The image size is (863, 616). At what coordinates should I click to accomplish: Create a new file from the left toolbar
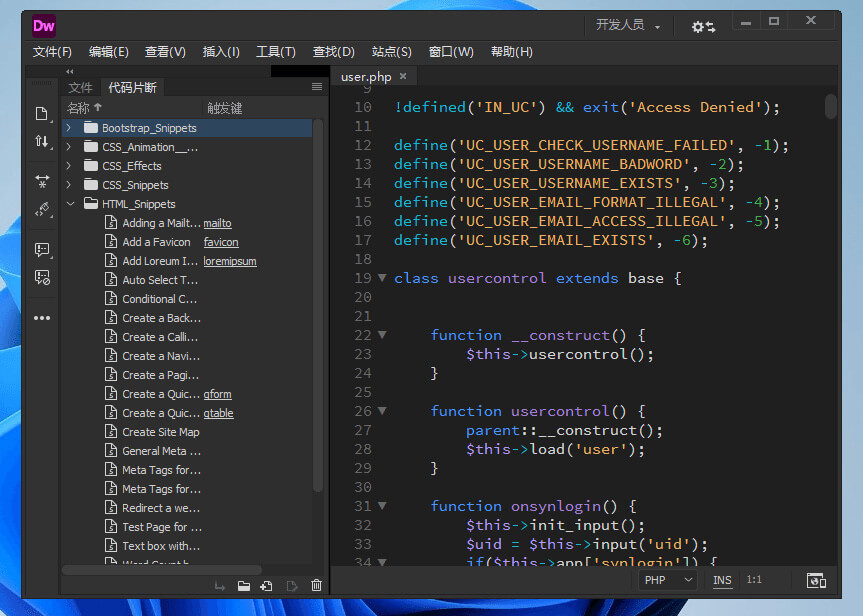click(41, 113)
